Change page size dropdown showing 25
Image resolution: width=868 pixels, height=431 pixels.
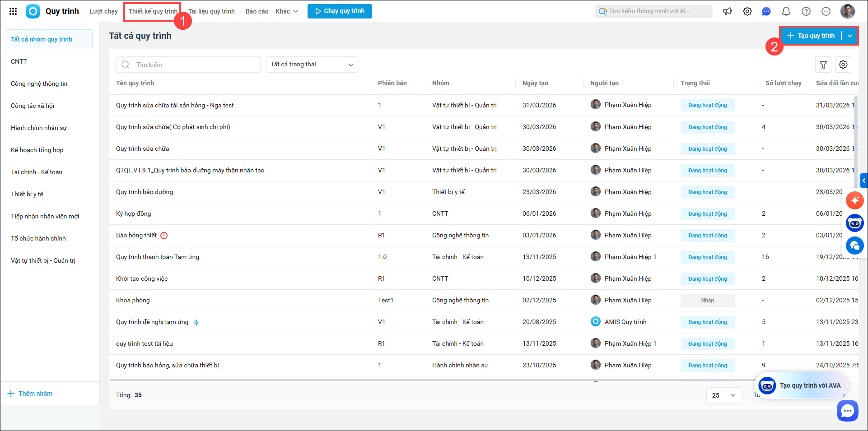point(724,395)
